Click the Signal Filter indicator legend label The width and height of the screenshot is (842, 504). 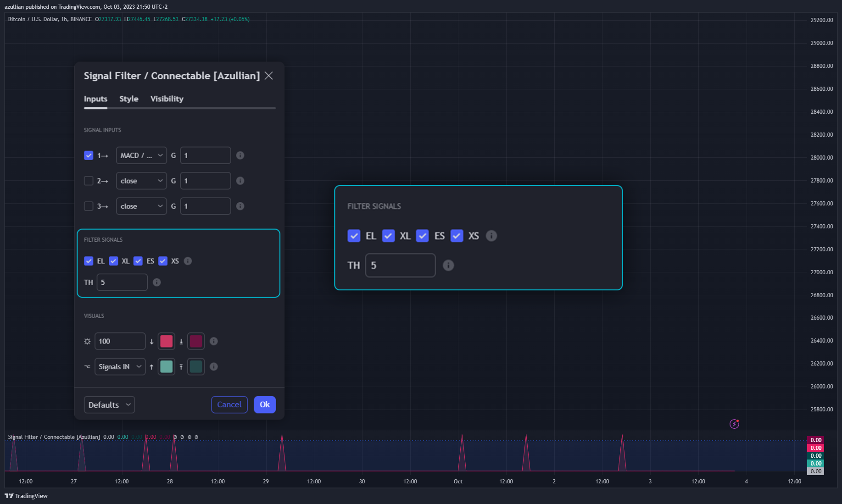coord(54,437)
